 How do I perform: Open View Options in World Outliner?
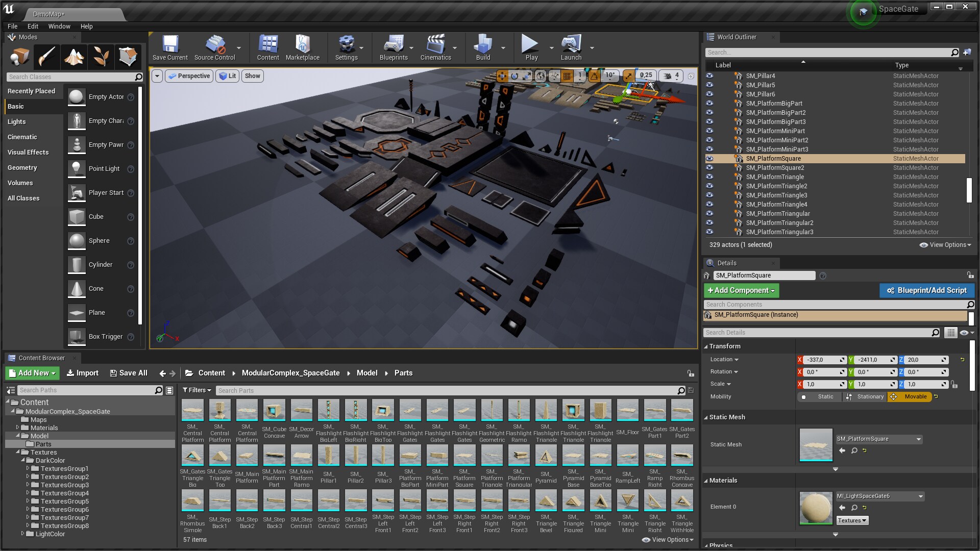tap(945, 245)
